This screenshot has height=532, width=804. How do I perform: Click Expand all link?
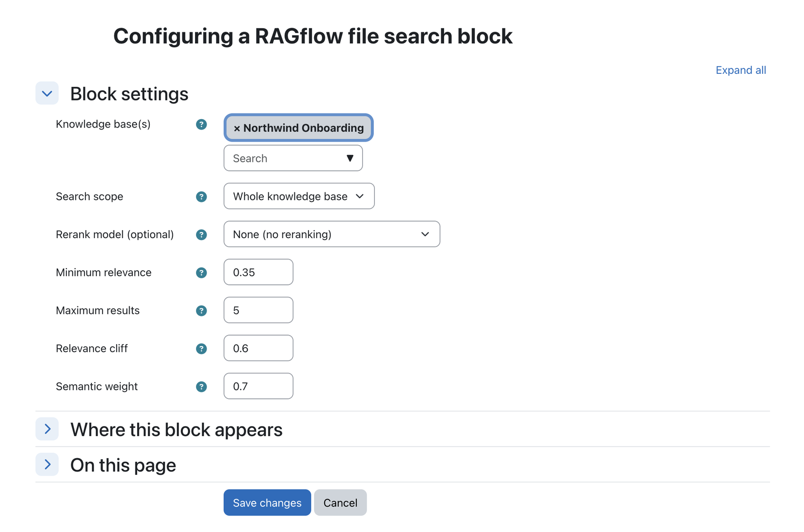click(x=741, y=70)
